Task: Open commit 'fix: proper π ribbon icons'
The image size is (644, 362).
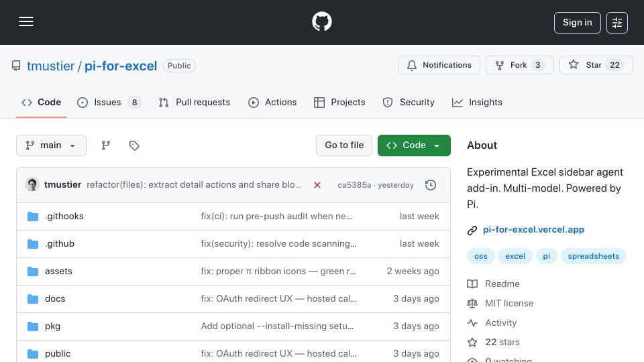Action: [278, 271]
